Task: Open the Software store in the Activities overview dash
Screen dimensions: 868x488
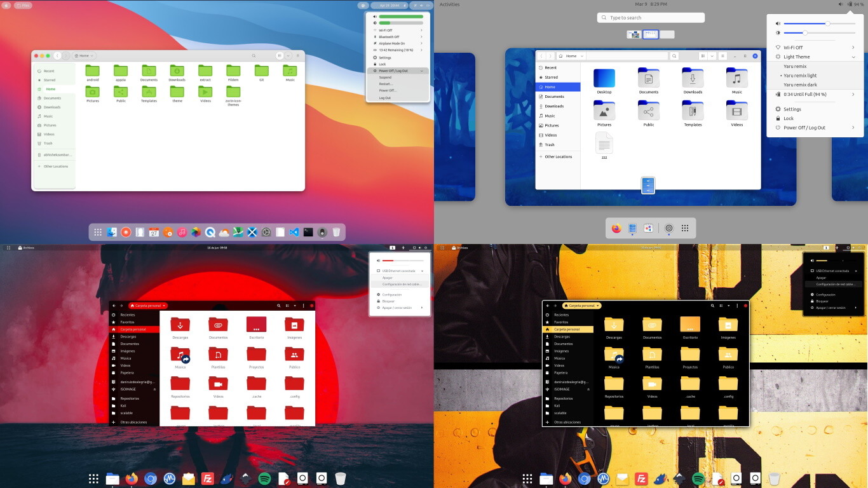Action: point(648,228)
